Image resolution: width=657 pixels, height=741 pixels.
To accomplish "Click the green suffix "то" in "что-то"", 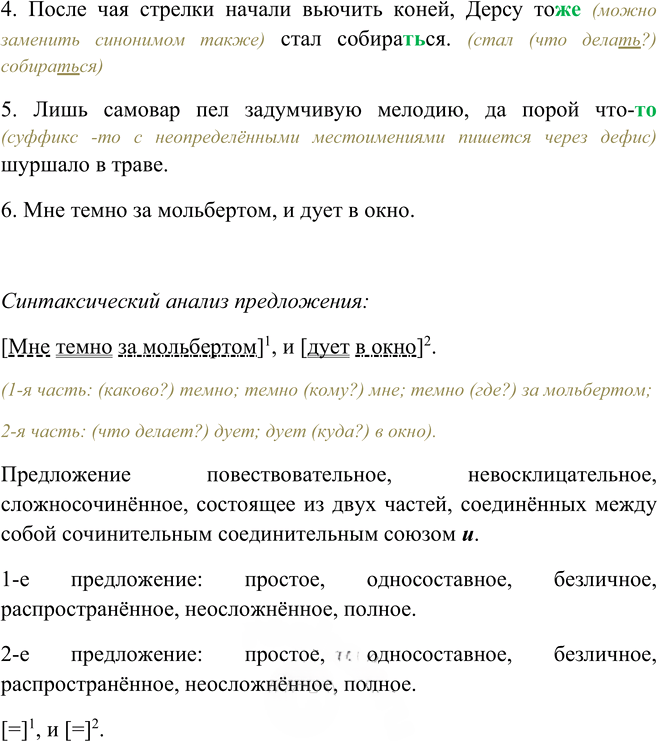I will pyautogui.click(x=646, y=110).
